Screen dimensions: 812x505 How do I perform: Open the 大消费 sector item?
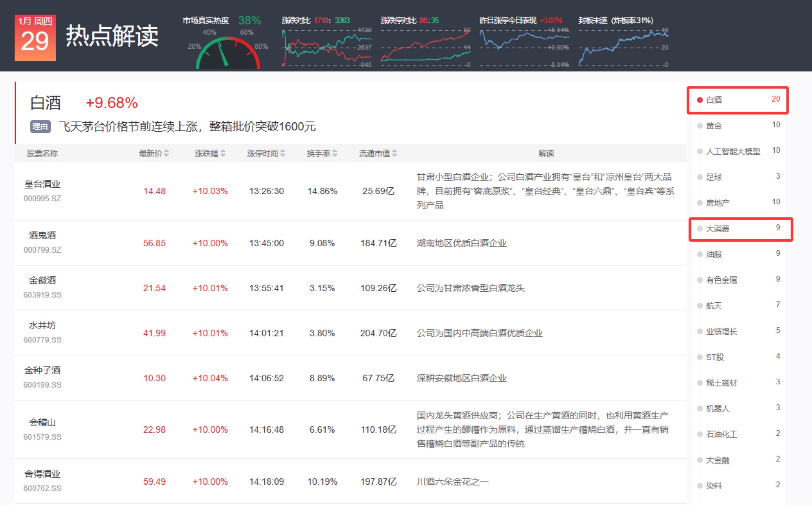tap(717, 228)
